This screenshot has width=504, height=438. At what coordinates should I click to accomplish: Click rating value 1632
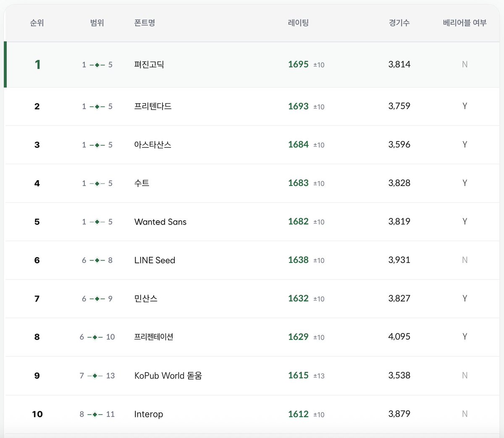298,298
